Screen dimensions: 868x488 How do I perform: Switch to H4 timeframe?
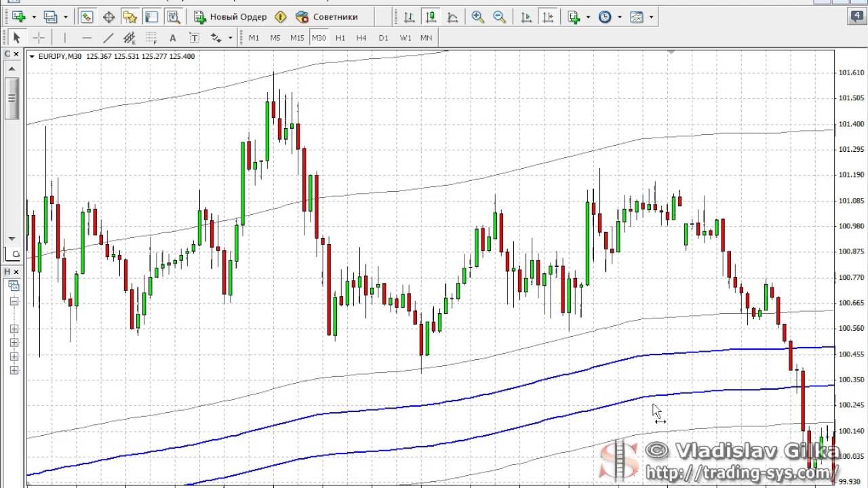(x=361, y=38)
